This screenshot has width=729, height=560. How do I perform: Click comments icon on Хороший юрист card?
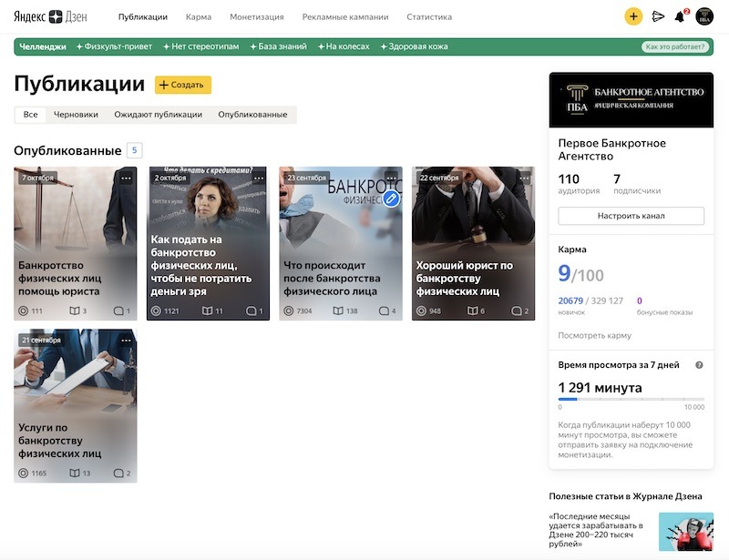(516, 311)
